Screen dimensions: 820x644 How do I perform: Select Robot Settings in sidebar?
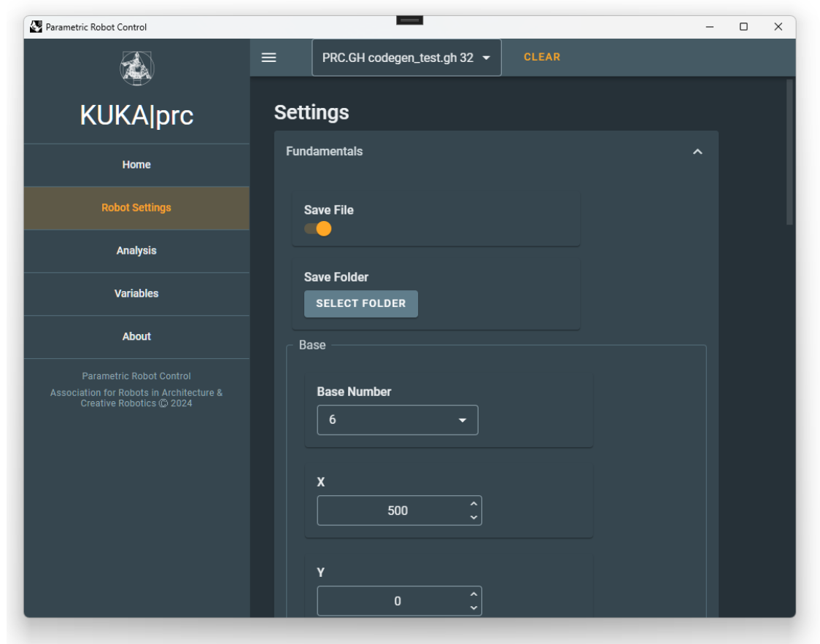(136, 208)
